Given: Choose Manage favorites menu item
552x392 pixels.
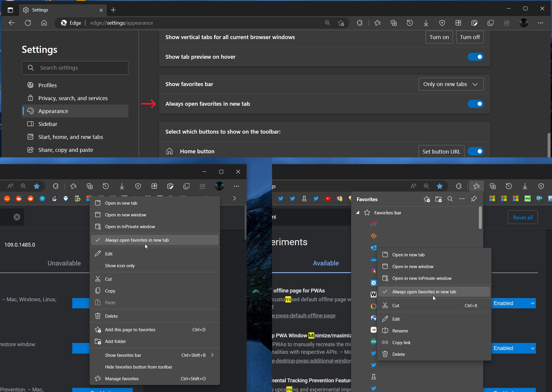Looking at the screenshot, I should coord(155,379).
